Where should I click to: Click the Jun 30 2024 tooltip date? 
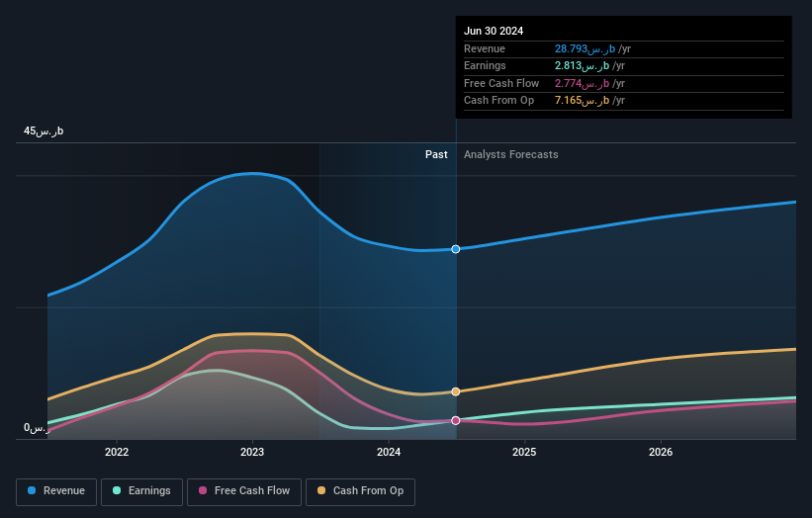494,31
